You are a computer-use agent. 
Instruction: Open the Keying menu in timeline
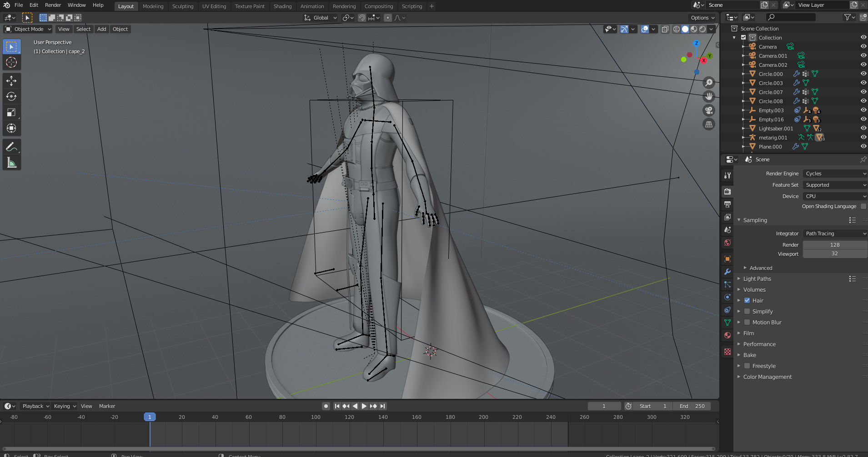point(65,406)
